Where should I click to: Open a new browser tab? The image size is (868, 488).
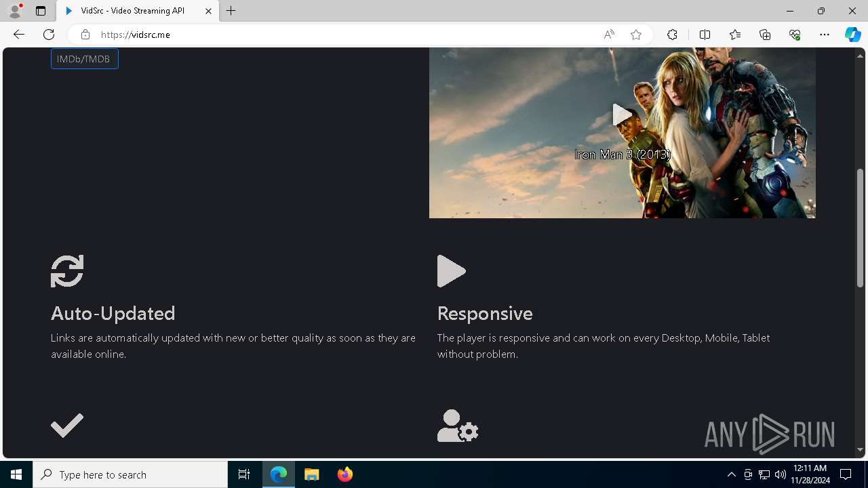click(x=231, y=11)
